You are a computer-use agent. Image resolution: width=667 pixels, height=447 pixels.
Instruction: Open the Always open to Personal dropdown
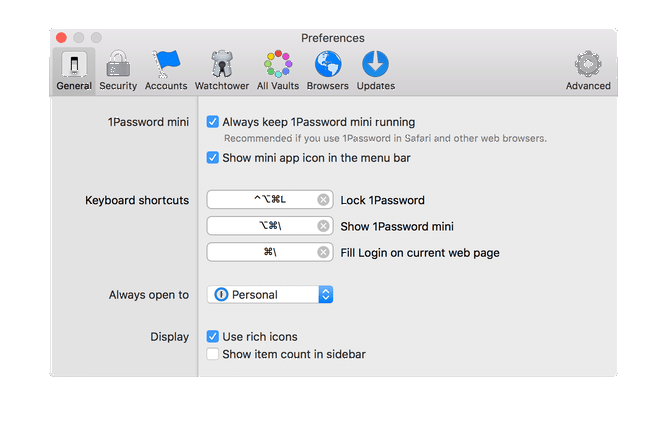pyautogui.click(x=270, y=294)
